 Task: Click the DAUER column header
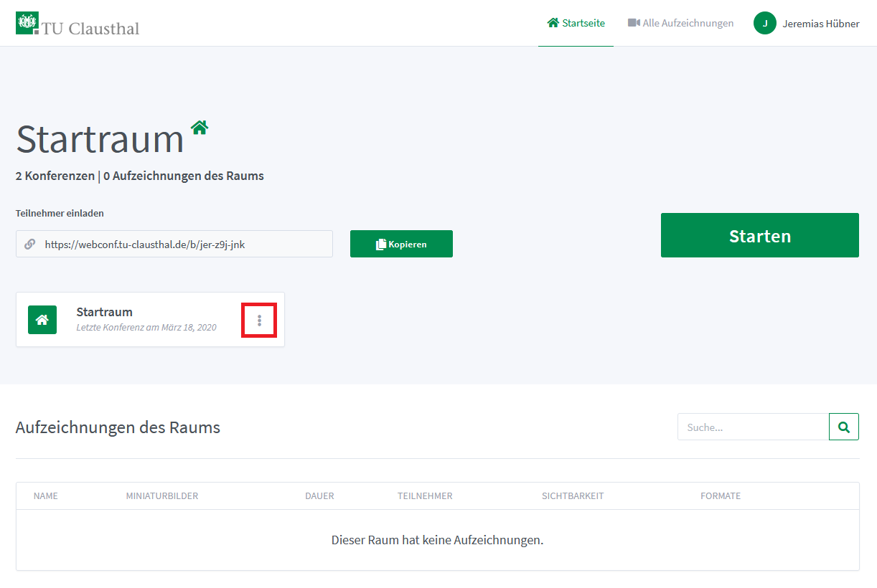point(319,495)
